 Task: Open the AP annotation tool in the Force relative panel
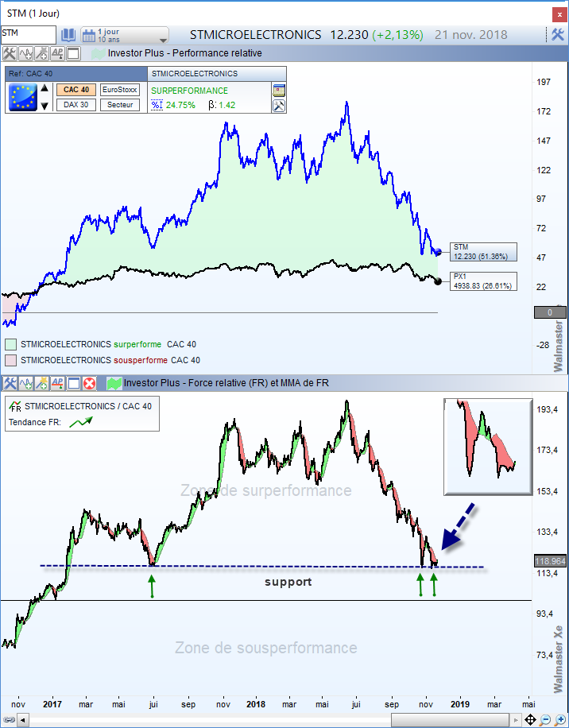coord(57,384)
